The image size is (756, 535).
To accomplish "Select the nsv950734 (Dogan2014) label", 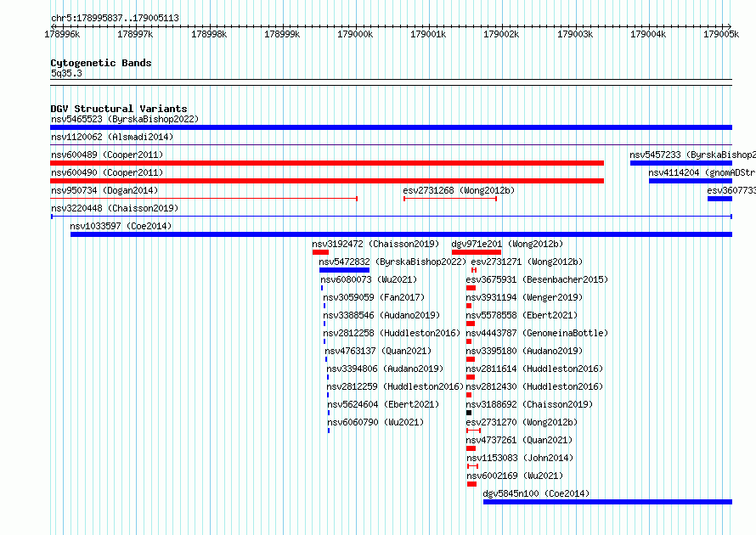I will pos(104,190).
